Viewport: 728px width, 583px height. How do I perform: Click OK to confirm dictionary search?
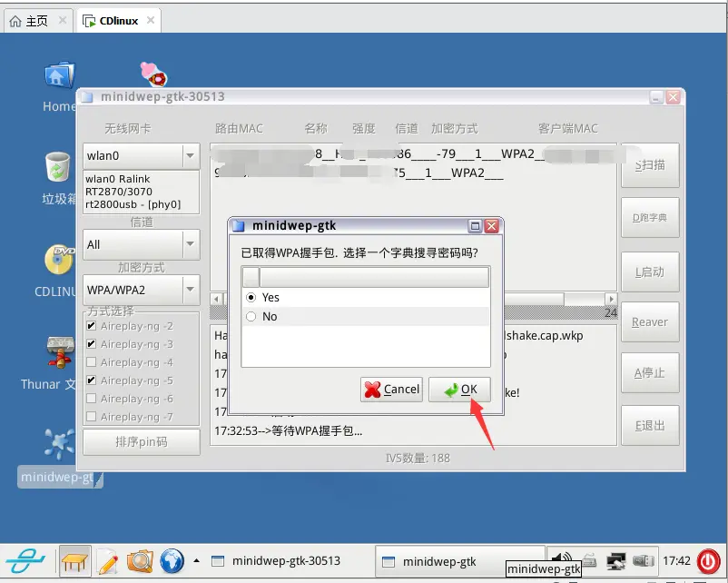point(459,389)
